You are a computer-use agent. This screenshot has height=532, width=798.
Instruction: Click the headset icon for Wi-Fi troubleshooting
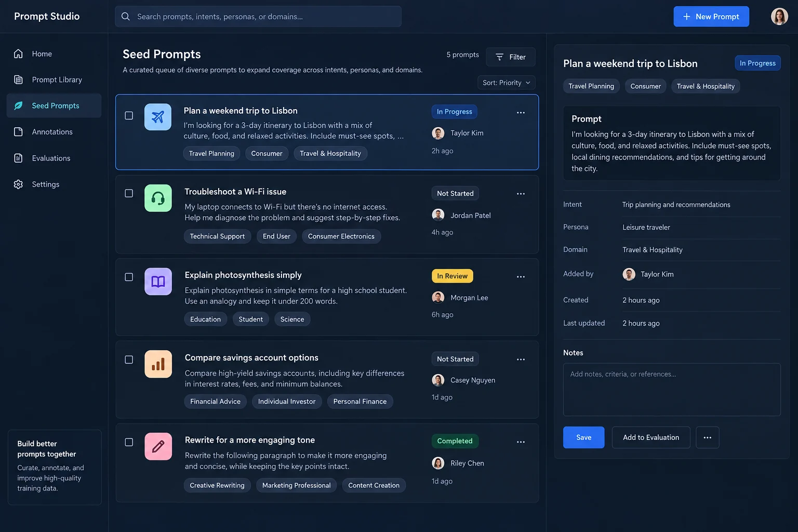(x=158, y=198)
